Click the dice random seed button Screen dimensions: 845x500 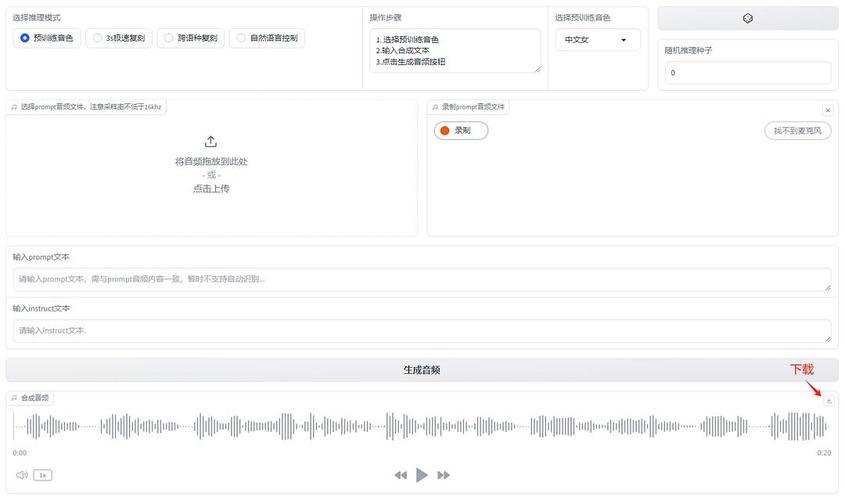point(747,18)
